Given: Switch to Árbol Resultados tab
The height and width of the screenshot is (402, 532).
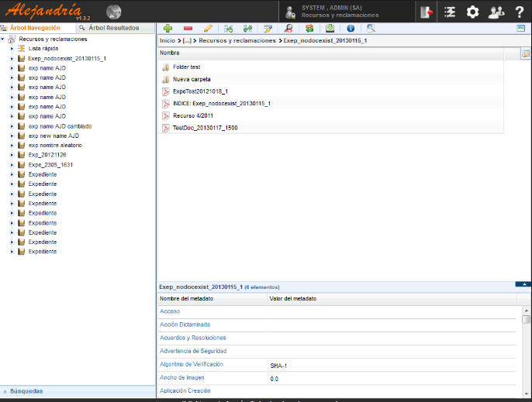Looking at the screenshot, I should tap(113, 27).
